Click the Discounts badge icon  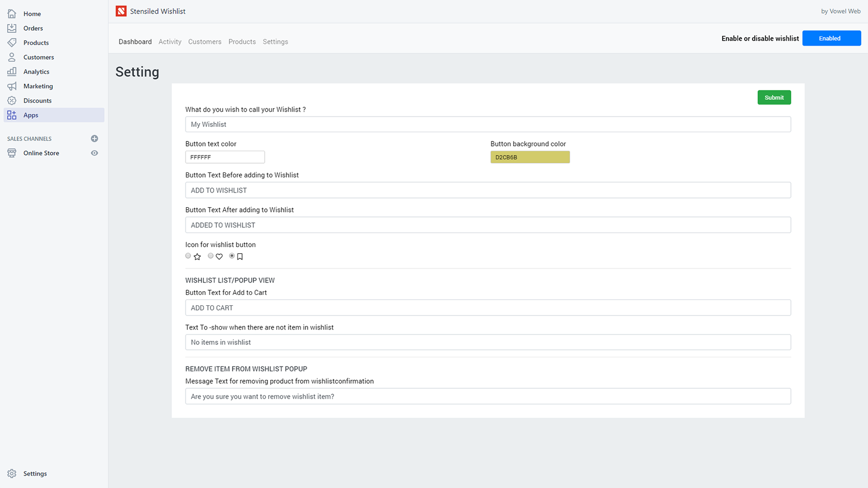click(x=11, y=100)
